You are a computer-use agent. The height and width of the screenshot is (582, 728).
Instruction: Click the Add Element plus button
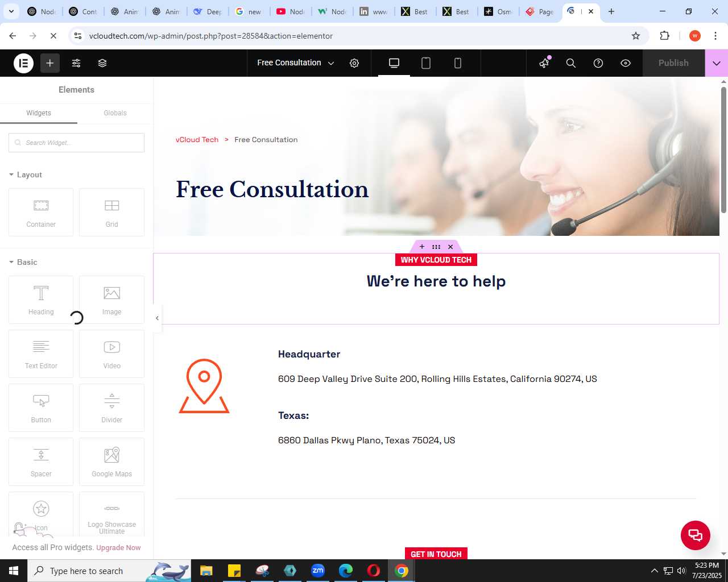[50, 63]
